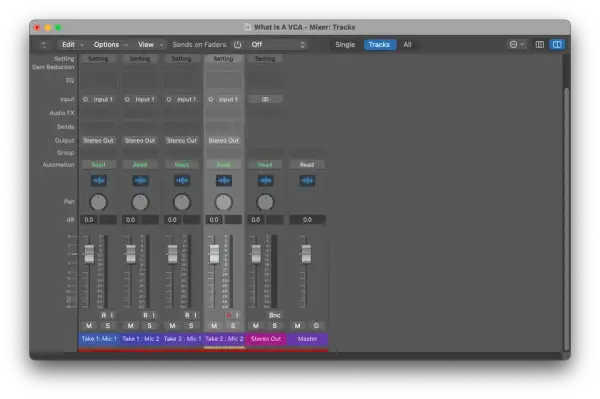Select the wide channel strips view icon
The image size is (600, 399).
(557, 45)
